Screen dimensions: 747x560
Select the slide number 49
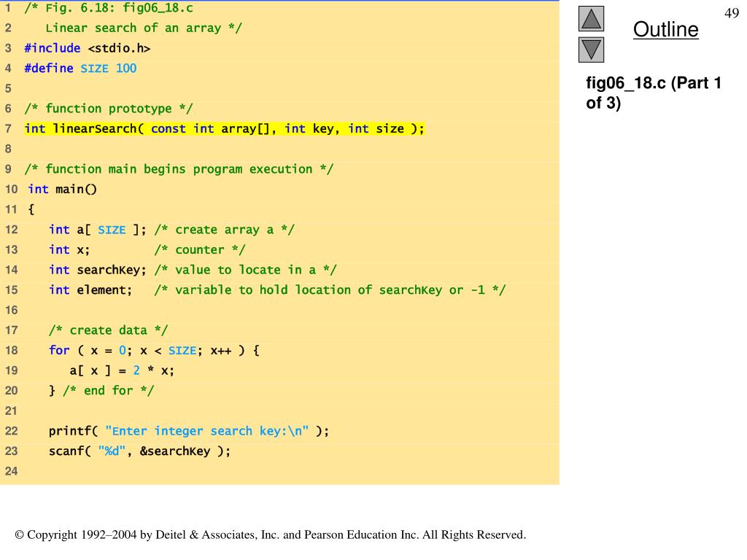pos(731,13)
